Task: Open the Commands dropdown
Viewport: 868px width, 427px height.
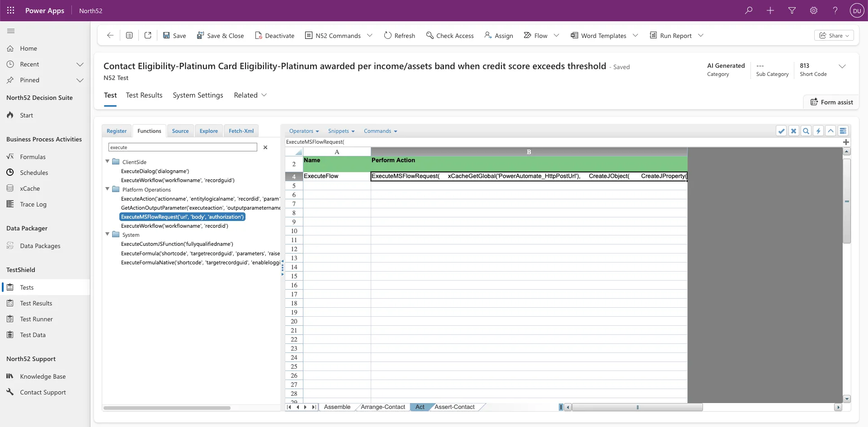Action: 381,131
